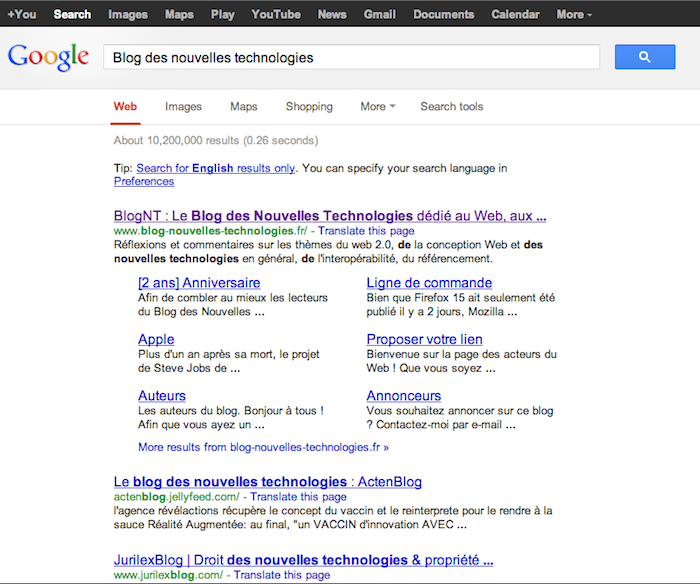Open the Auteurs sitelink

pyautogui.click(x=162, y=396)
